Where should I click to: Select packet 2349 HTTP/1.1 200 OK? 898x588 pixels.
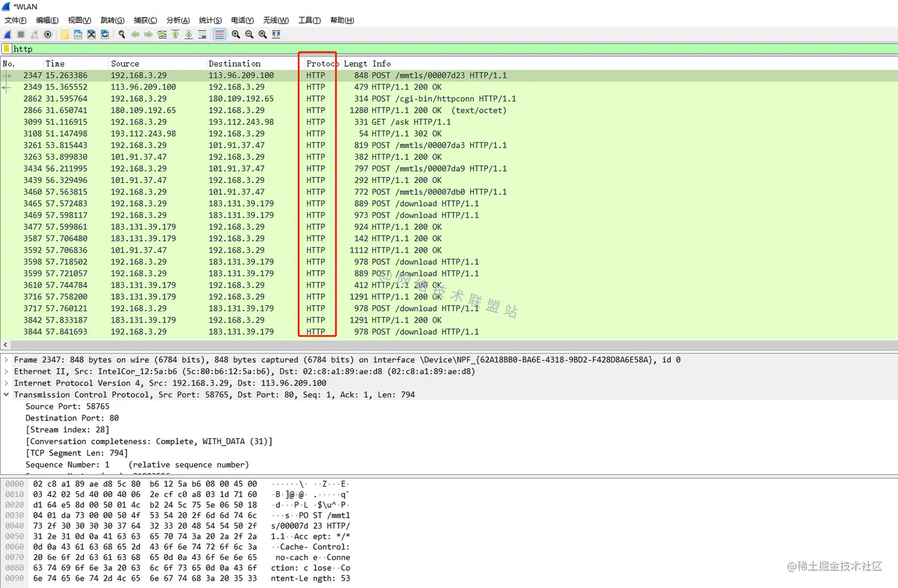coord(449,87)
